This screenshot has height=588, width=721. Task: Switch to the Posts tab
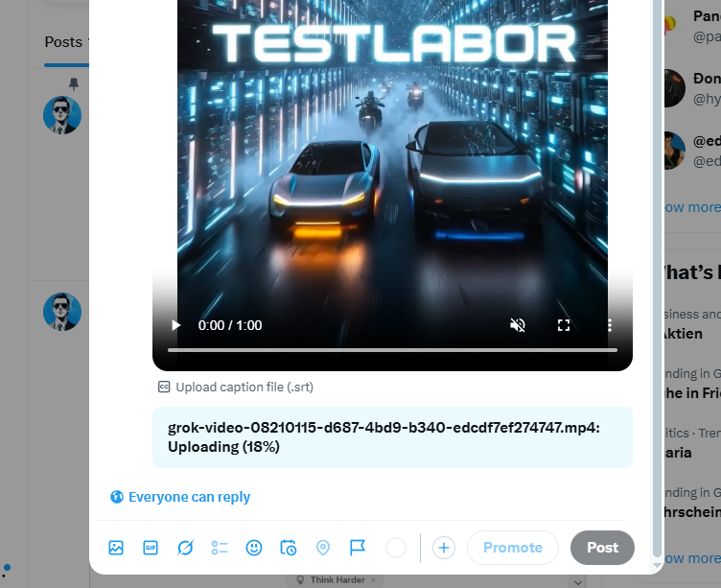(x=63, y=42)
